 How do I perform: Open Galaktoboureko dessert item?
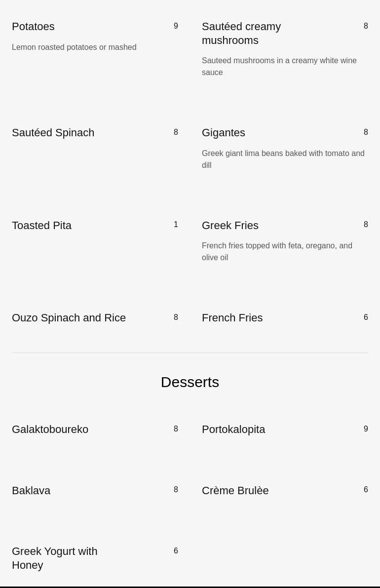[x=50, y=430]
